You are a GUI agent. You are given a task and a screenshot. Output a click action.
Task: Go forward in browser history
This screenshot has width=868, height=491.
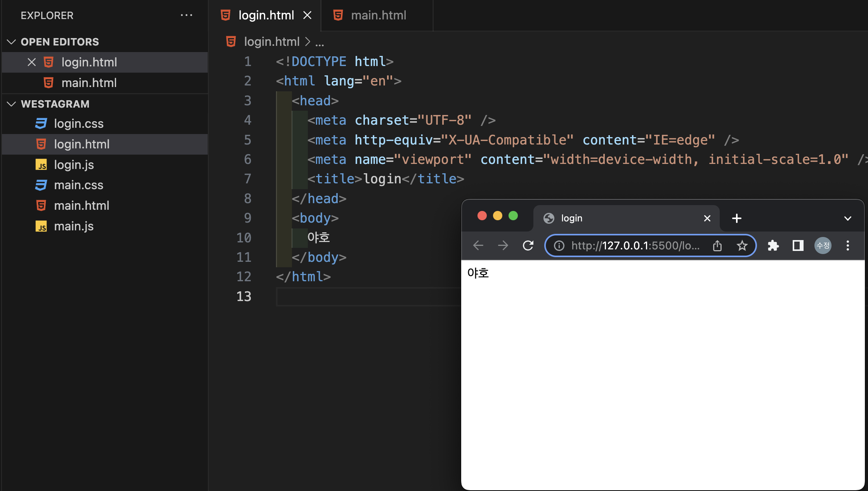(x=503, y=245)
